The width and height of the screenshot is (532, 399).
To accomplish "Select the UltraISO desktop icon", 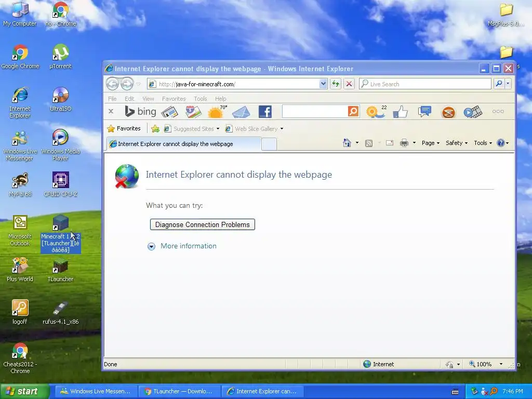I will (60, 99).
